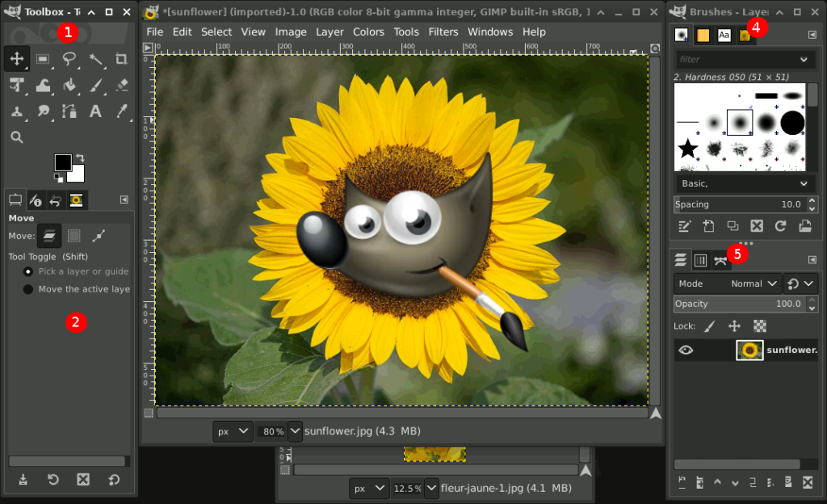
Task: Refresh the brushes list
Action: point(781,226)
